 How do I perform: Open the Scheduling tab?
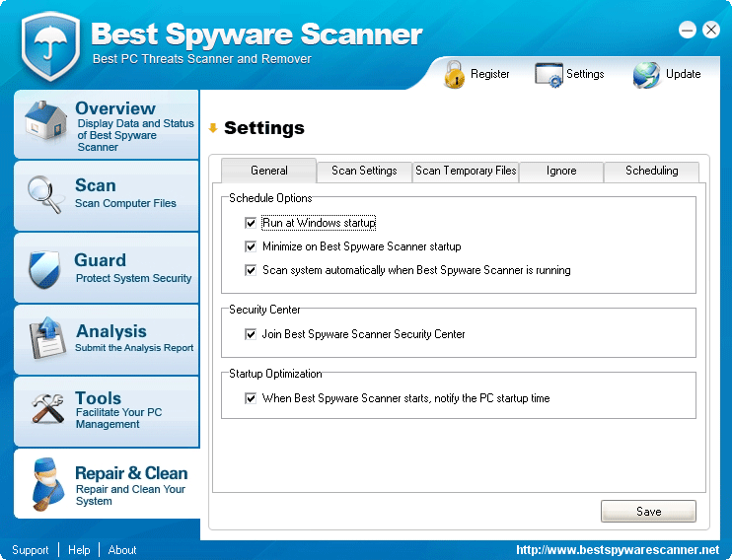[652, 171]
